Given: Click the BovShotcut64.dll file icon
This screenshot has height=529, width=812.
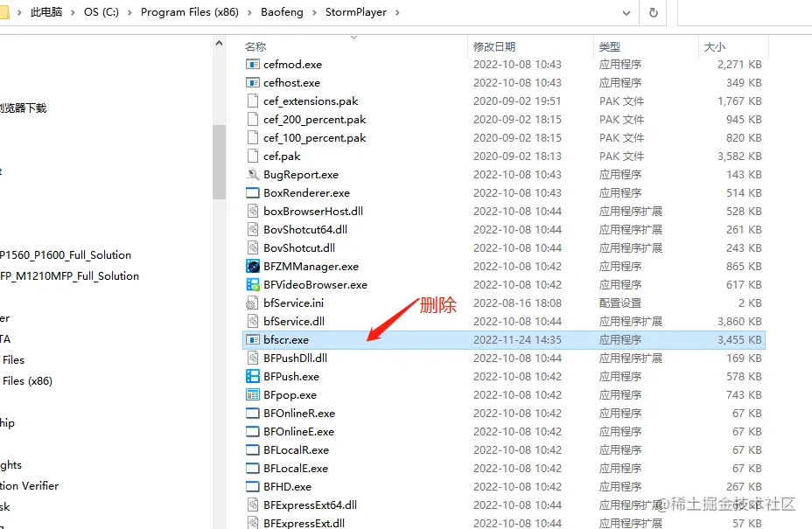Looking at the screenshot, I should [253, 229].
